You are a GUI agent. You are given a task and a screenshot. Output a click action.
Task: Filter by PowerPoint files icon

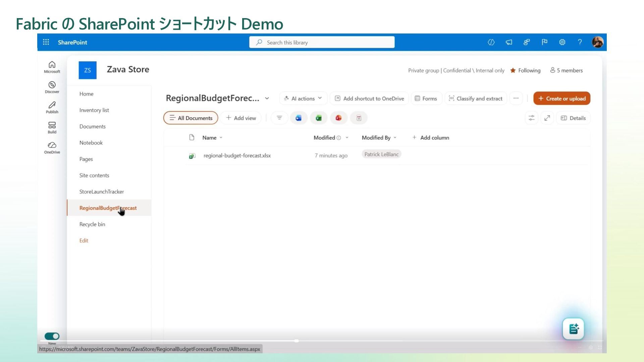point(339,118)
